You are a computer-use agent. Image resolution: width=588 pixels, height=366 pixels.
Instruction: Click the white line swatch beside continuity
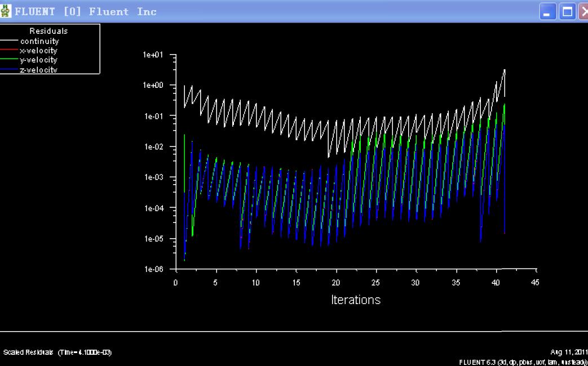pos(10,41)
